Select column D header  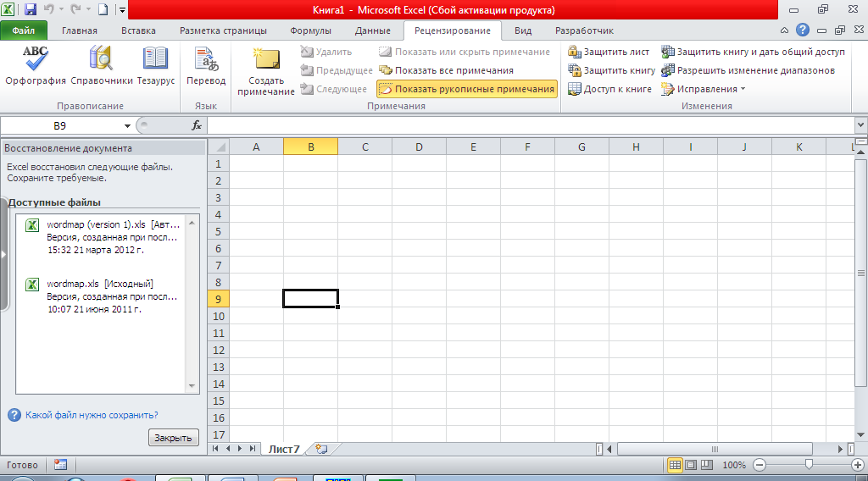click(419, 147)
